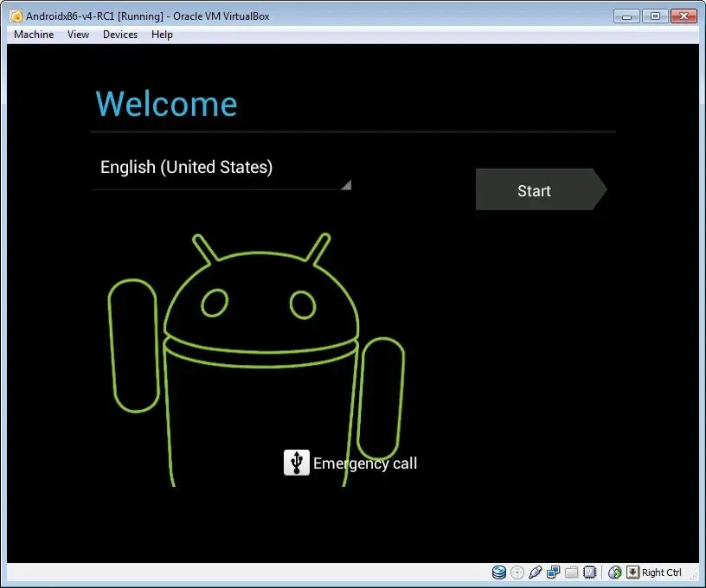Minimize the VirtualBox window
Image resolution: width=706 pixels, height=588 pixels.
pyautogui.click(x=626, y=16)
